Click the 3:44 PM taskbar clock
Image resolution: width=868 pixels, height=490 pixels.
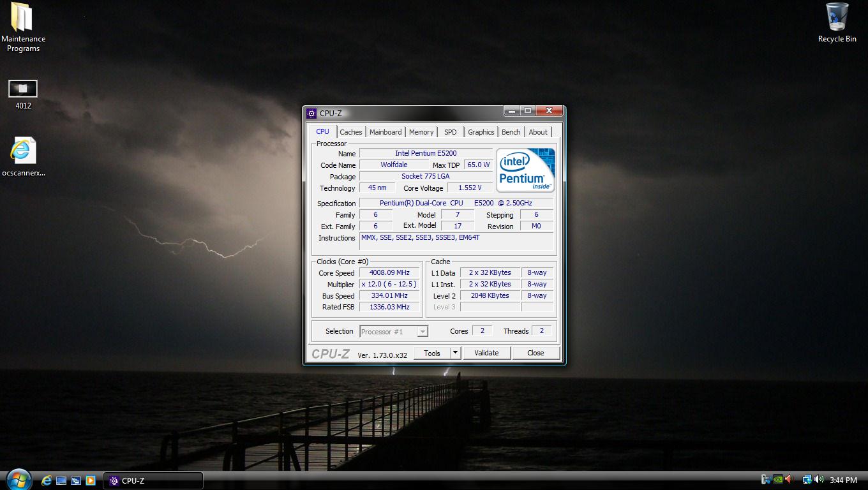[x=844, y=480]
